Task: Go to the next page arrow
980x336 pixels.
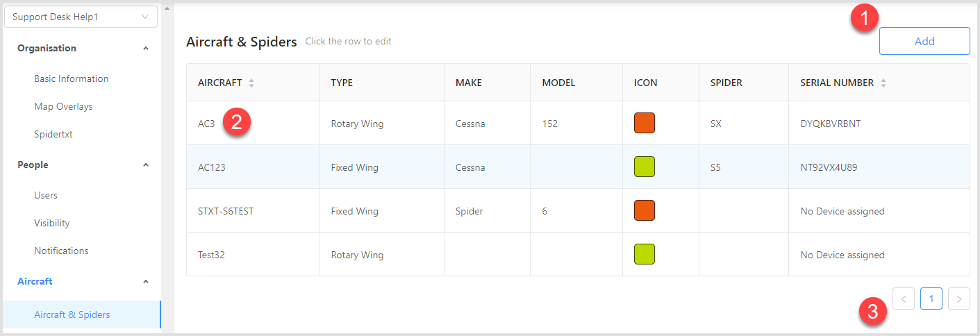Action: pyautogui.click(x=958, y=299)
